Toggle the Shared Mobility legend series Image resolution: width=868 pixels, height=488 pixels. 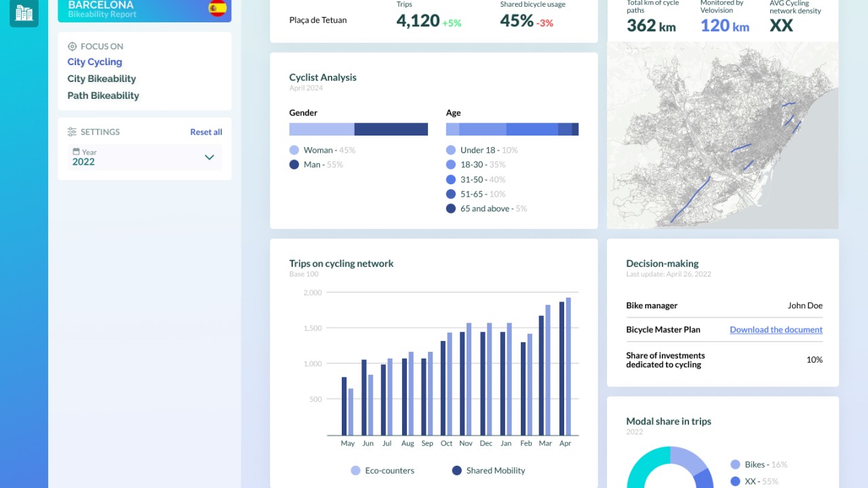457,470
